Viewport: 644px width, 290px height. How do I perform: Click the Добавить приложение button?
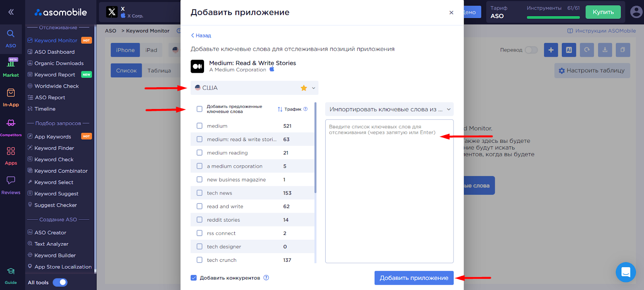click(414, 278)
